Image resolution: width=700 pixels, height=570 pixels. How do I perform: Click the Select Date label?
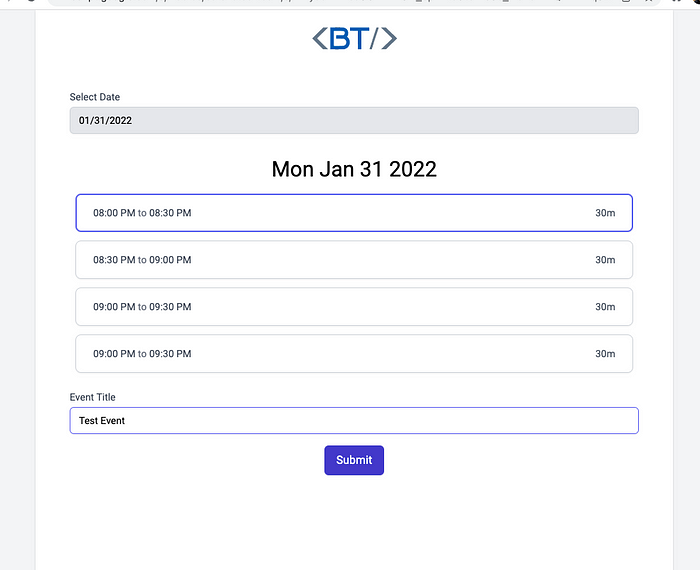95,97
